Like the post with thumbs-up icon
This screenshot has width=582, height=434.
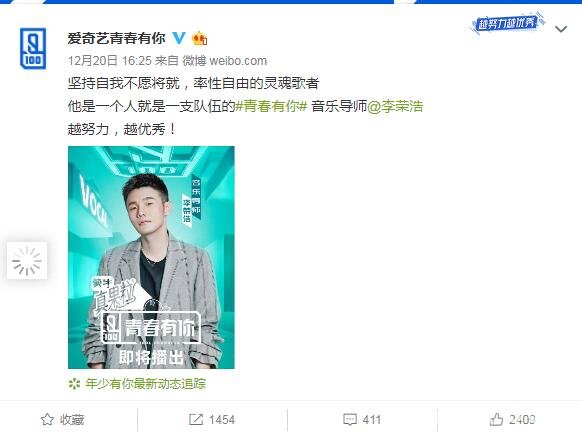click(496, 420)
